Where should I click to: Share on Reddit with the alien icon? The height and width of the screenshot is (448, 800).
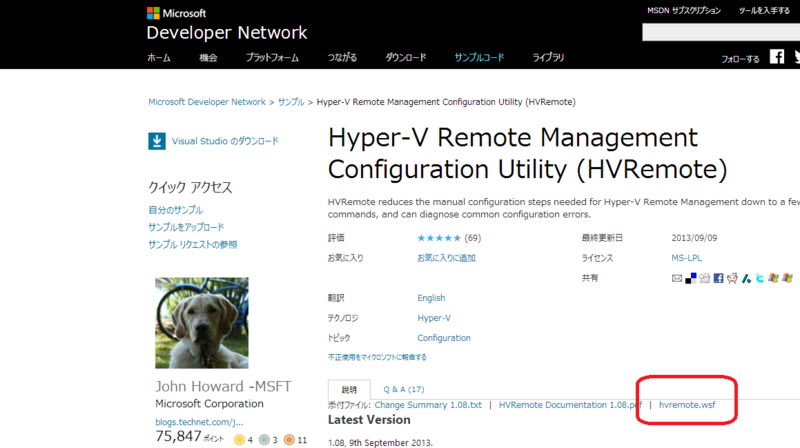732,278
